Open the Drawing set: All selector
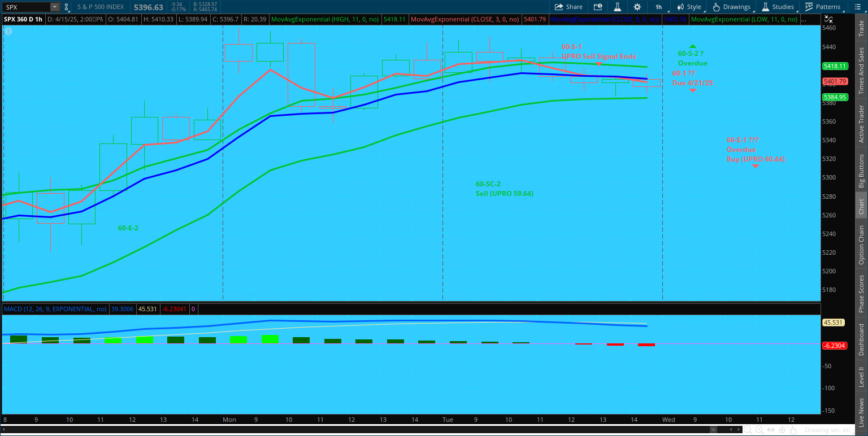The width and height of the screenshot is (868, 436). pyautogui.click(x=829, y=430)
